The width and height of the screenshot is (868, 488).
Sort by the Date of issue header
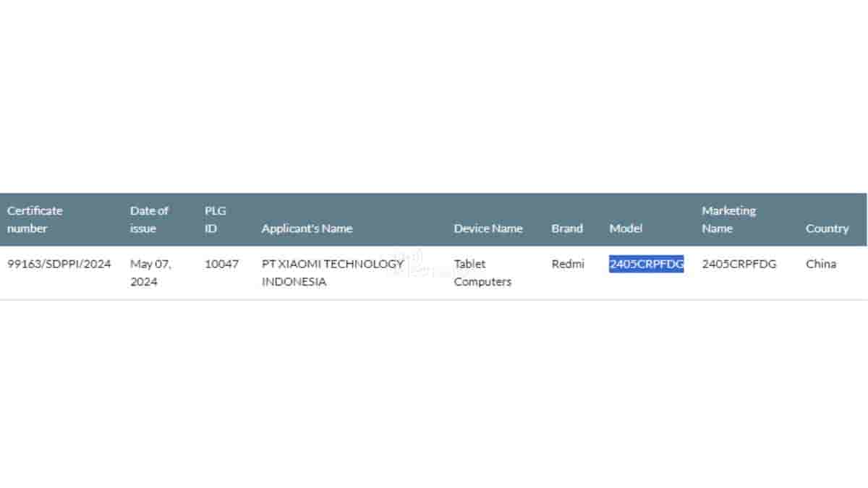(x=149, y=219)
